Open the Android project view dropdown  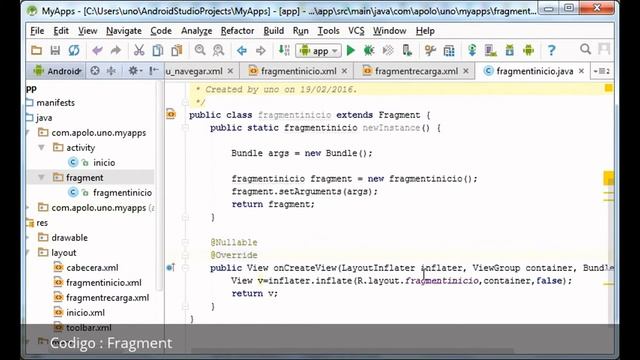(x=57, y=71)
